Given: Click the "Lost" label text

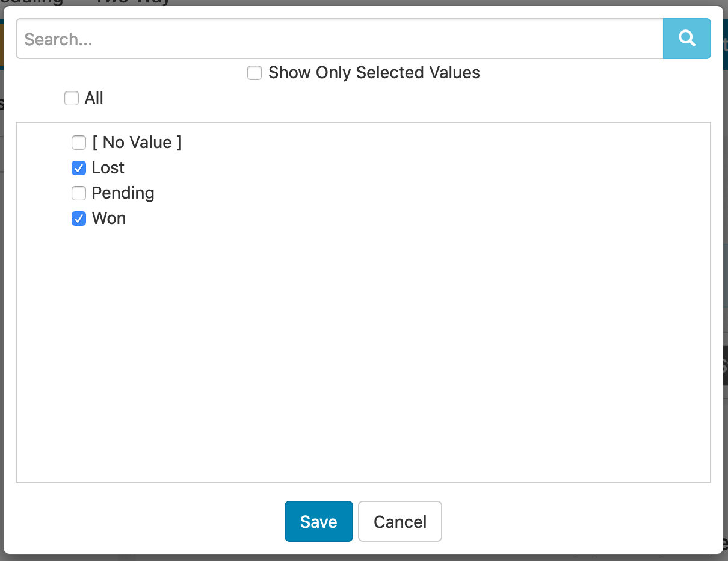Looking at the screenshot, I should click(108, 168).
